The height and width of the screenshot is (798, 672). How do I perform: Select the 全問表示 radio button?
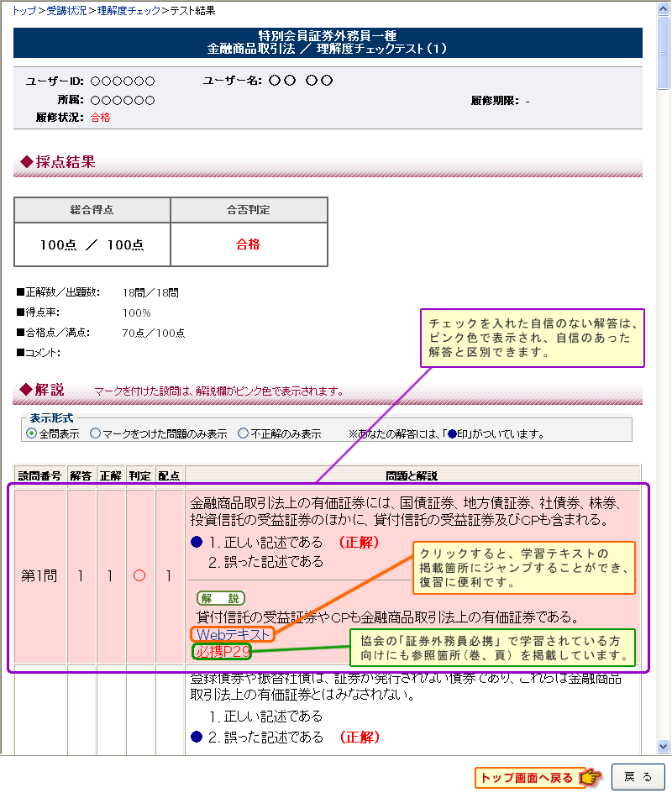(x=31, y=434)
